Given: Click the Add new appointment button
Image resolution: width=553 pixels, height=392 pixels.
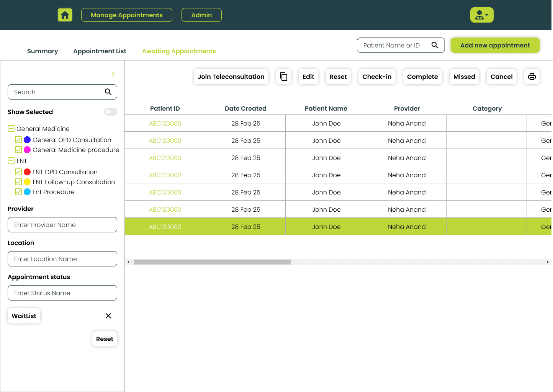Looking at the screenshot, I should [x=495, y=45].
